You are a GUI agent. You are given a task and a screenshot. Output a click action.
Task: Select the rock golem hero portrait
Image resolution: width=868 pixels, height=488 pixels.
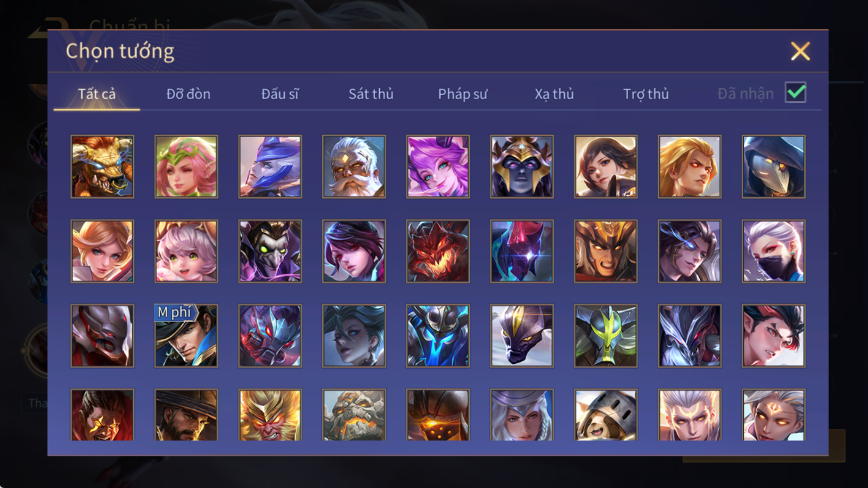tap(354, 415)
